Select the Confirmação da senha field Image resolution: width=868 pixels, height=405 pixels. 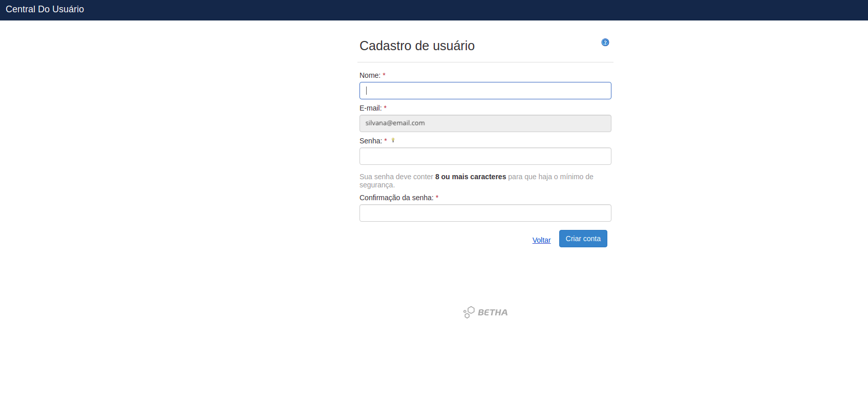coord(485,213)
